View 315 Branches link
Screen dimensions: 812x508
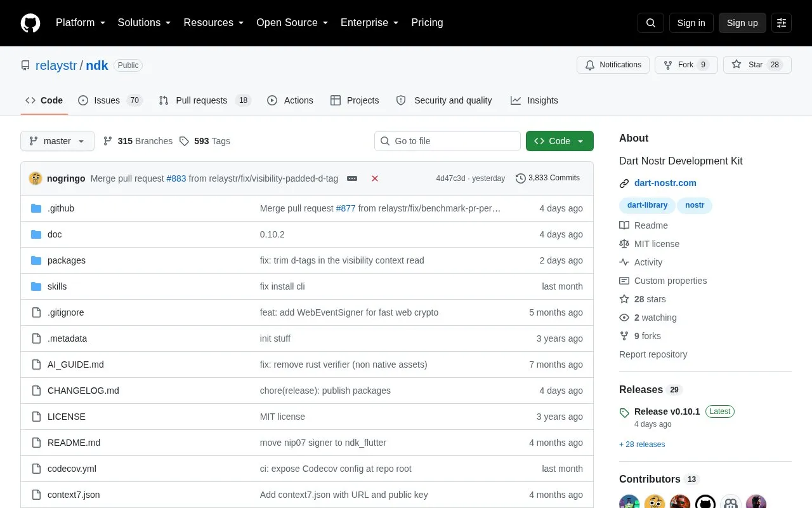138,141
